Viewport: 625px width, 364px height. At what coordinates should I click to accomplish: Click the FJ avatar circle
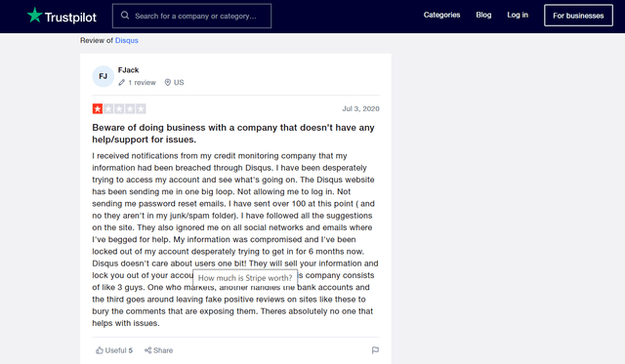tap(104, 76)
